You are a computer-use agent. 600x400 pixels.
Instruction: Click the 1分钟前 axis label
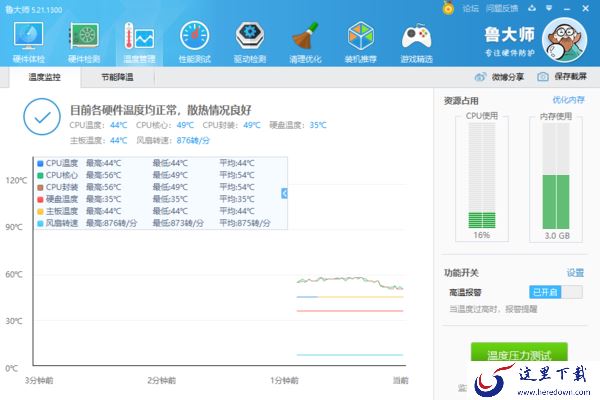click(284, 380)
